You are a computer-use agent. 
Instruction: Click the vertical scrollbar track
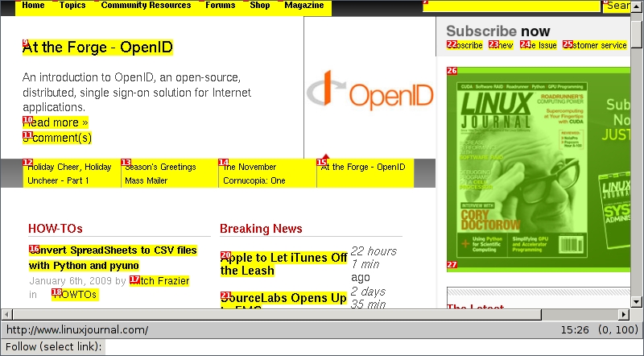[x=637, y=201]
